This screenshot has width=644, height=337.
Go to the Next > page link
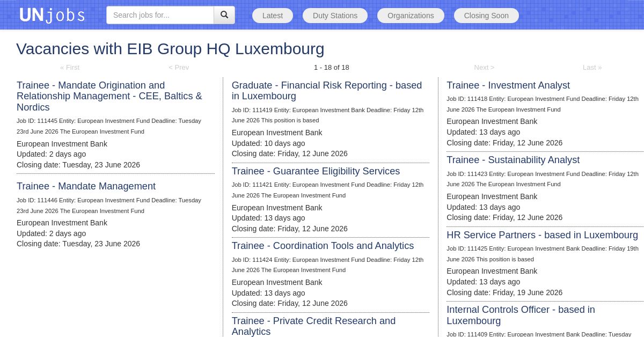[484, 67]
